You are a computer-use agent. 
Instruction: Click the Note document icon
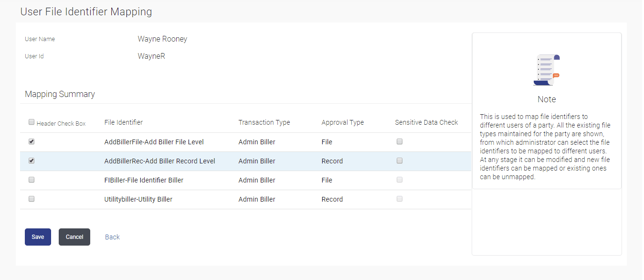pyautogui.click(x=547, y=70)
